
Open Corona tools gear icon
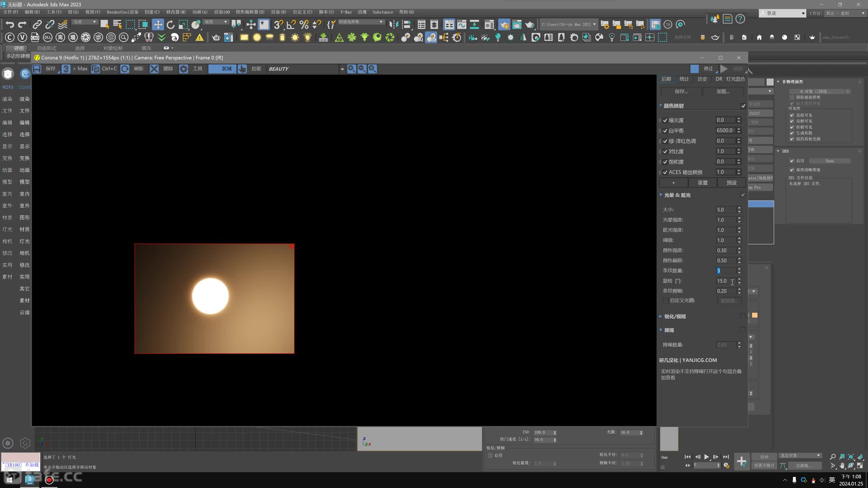183,69
